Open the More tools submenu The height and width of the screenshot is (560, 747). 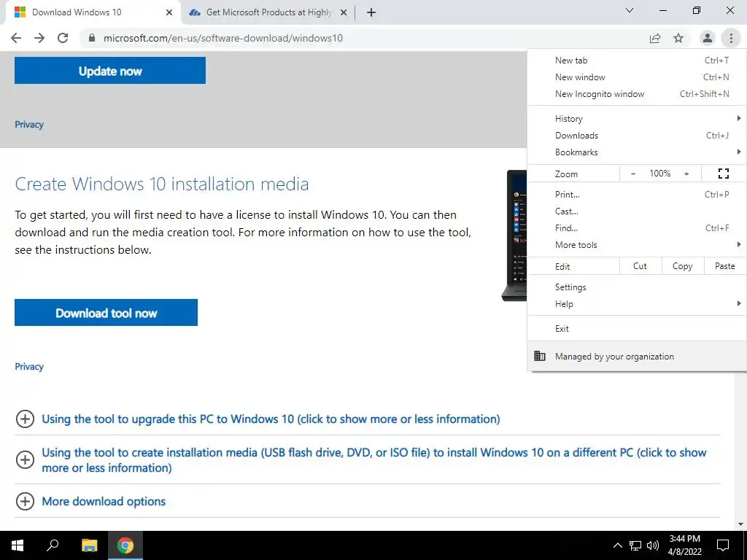click(637, 245)
